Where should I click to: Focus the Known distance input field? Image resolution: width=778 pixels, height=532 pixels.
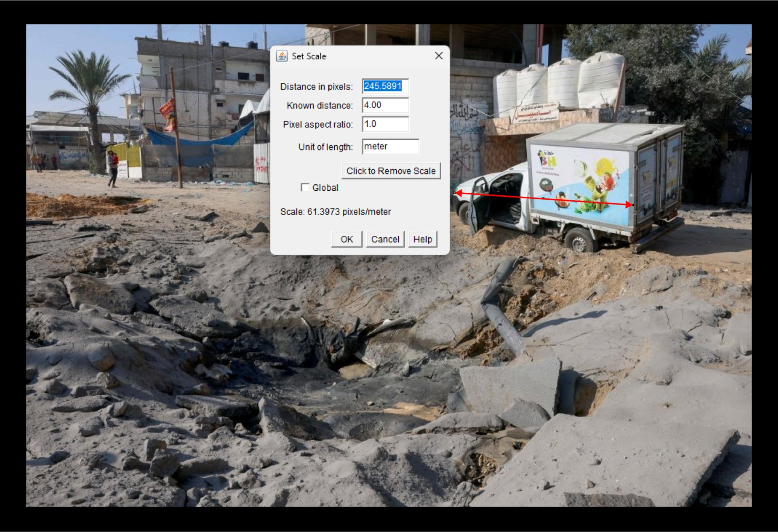(x=385, y=105)
